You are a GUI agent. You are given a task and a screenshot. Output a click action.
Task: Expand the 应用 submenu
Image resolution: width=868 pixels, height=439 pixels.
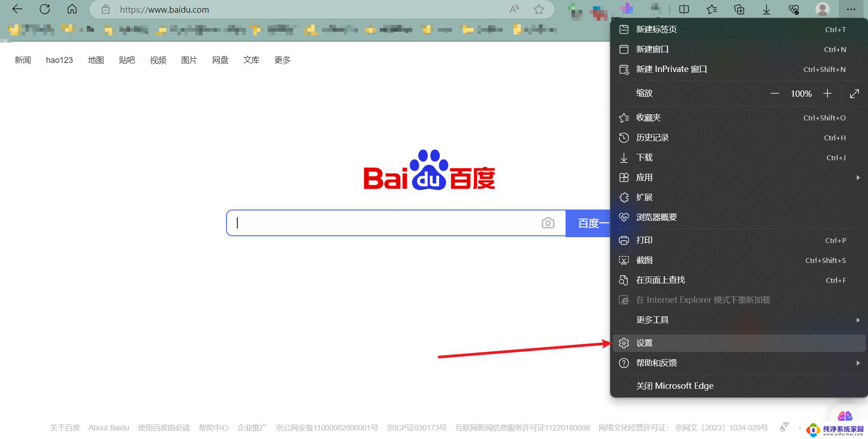point(739,177)
